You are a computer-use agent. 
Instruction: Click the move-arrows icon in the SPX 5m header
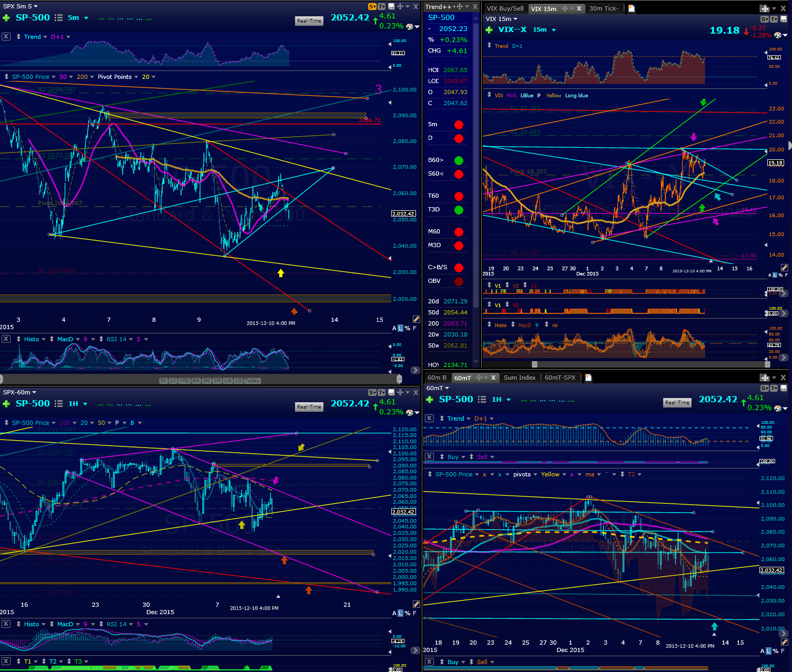coord(400,6)
